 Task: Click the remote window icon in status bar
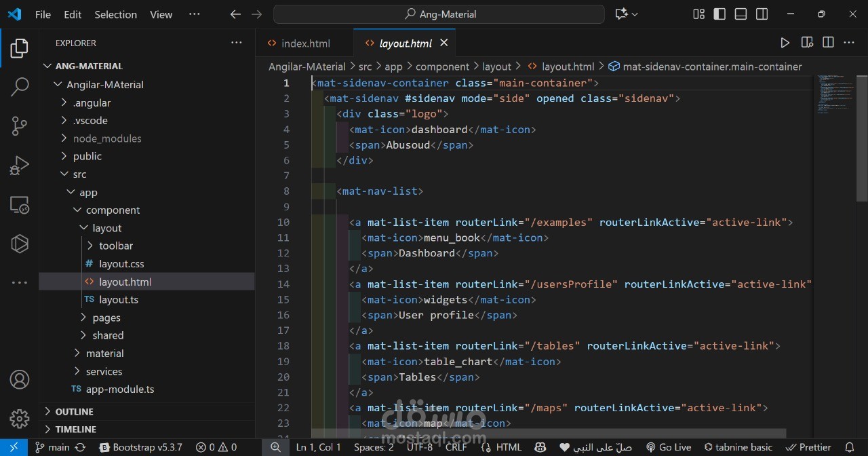14,447
